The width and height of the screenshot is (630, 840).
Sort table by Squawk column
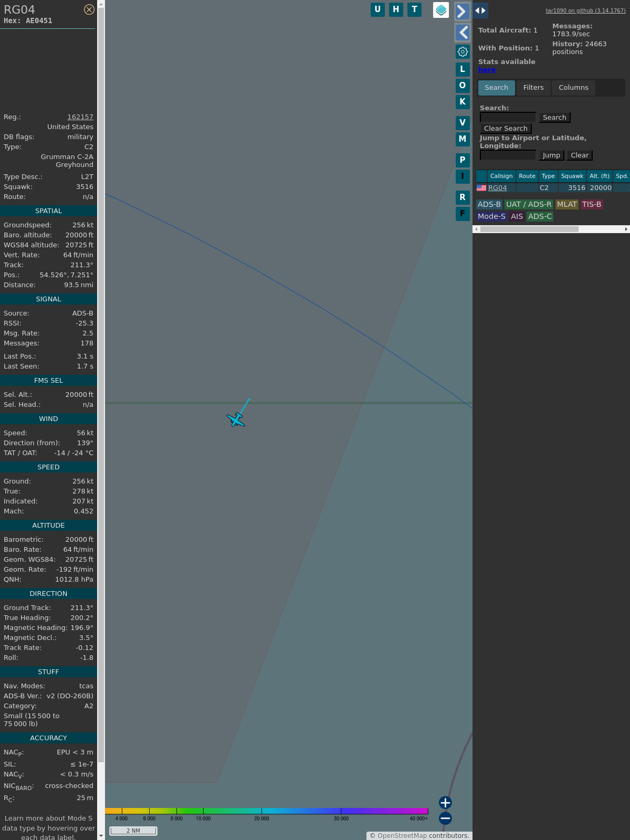572,176
